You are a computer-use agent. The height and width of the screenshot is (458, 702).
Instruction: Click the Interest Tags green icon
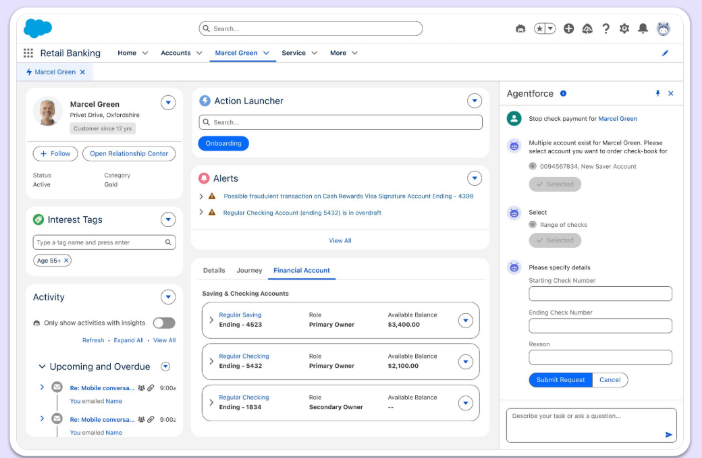[39, 219]
